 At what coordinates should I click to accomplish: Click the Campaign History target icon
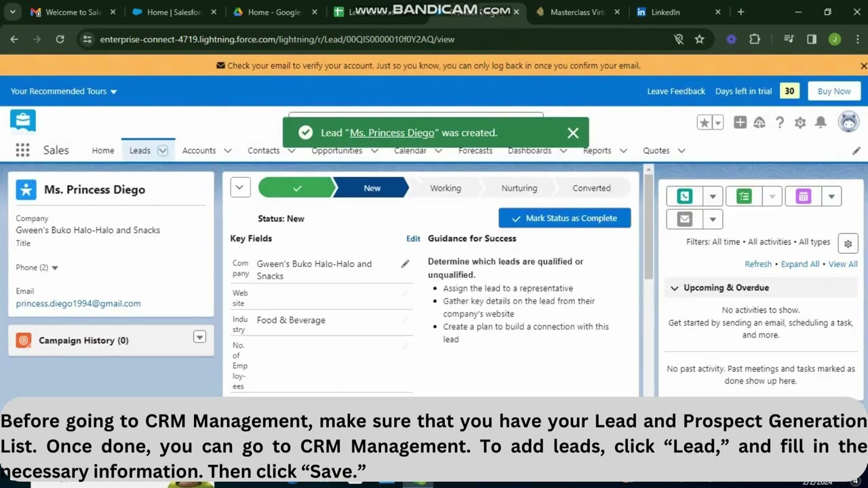coord(24,340)
